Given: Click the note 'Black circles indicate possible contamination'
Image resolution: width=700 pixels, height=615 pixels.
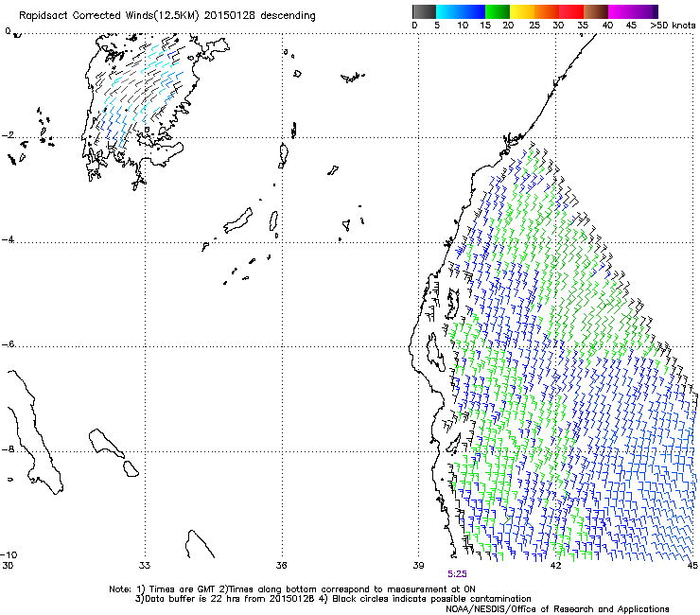Looking at the screenshot, I should pyautogui.click(x=431, y=599).
